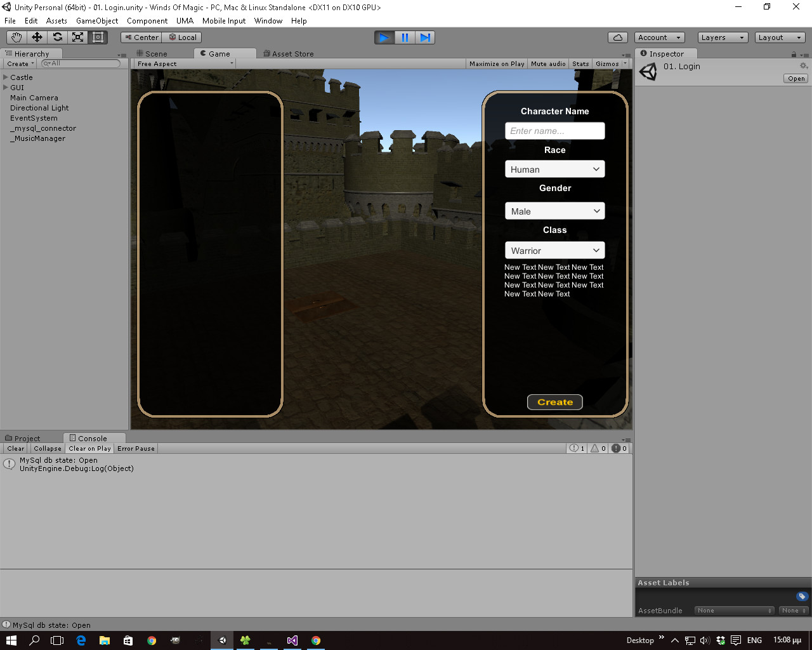Open the Mobile Input menu
The height and width of the screenshot is (650, 812).
(x=224, y=21)
